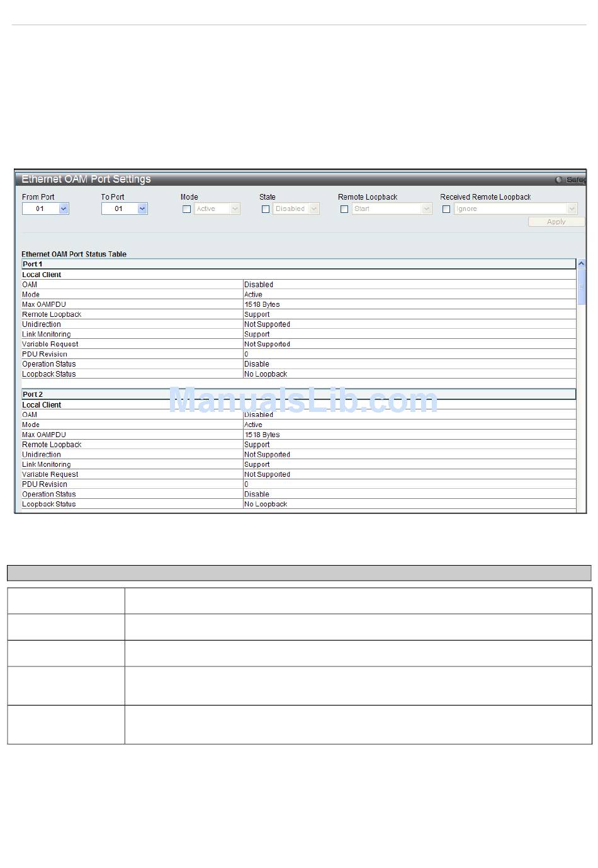Tick the State checkbox
This screenshot has height=868, width=598.
pyautogui.click(x=266, y=209)
